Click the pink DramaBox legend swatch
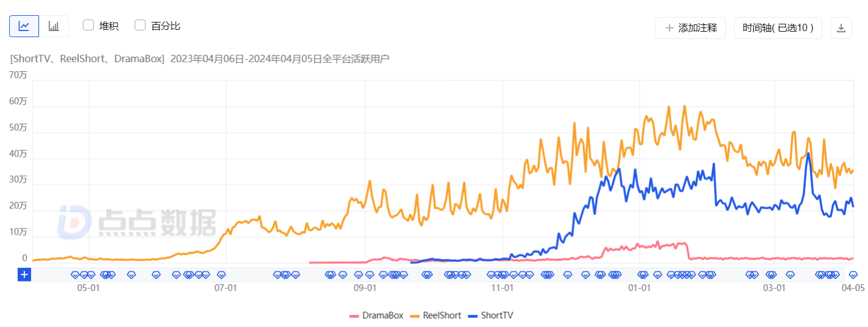 [354, 315]
